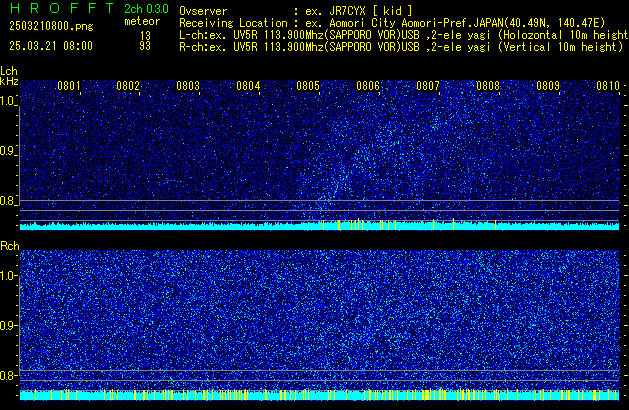Click the 0804 time marker
Viewport: 629px width, 410px height.
[x=248, y=86]
